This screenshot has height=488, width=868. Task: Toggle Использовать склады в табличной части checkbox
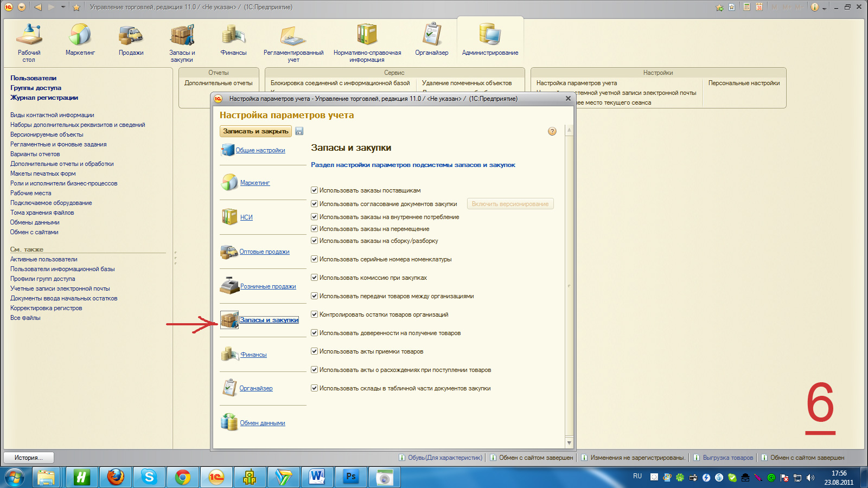[x=314, y=388]
